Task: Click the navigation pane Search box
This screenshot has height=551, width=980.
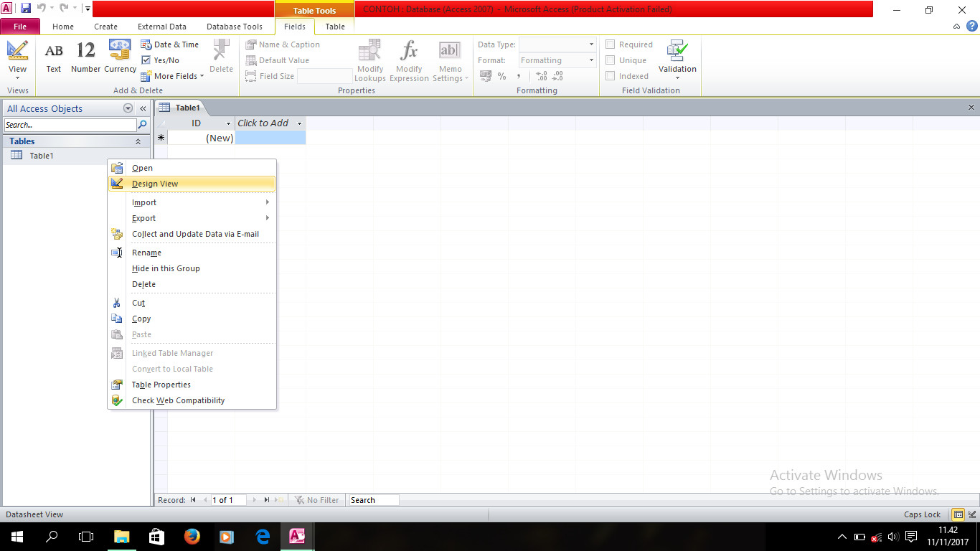Action: coord(68,124)
